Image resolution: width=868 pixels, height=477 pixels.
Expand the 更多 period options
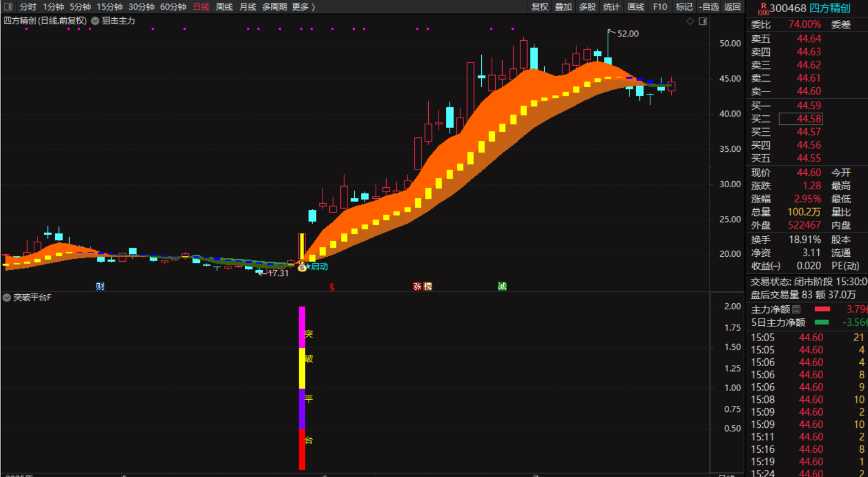click(303, 7)
